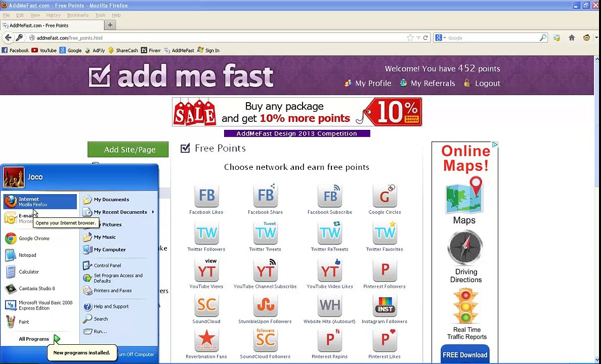The image size is (601, 364).
Task: Select the Twitter ReTweets icon
Action: (330, 233)
